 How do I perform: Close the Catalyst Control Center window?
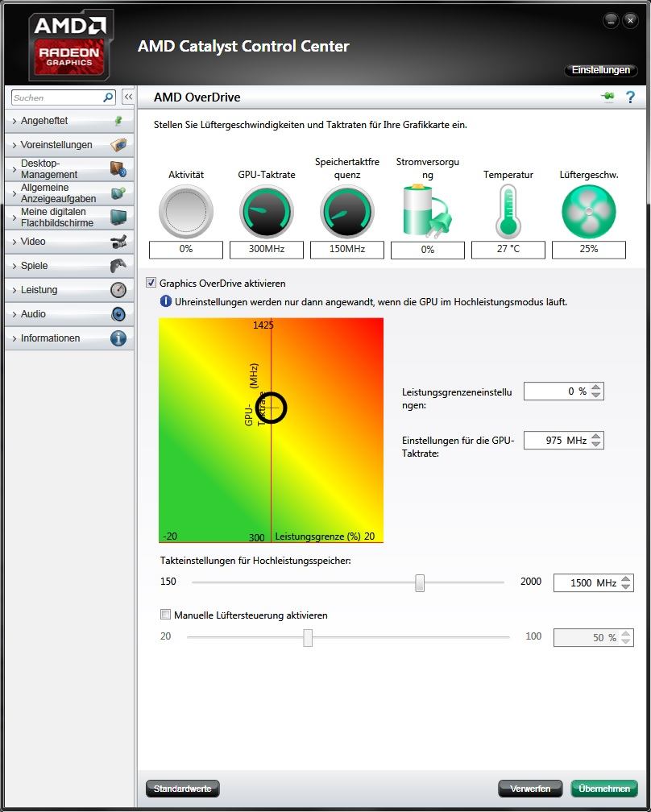point(630,21)
